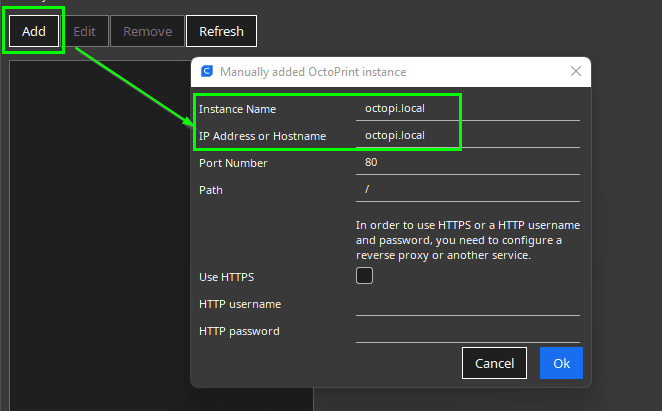Focus the HTTP password field

[467, 331]
